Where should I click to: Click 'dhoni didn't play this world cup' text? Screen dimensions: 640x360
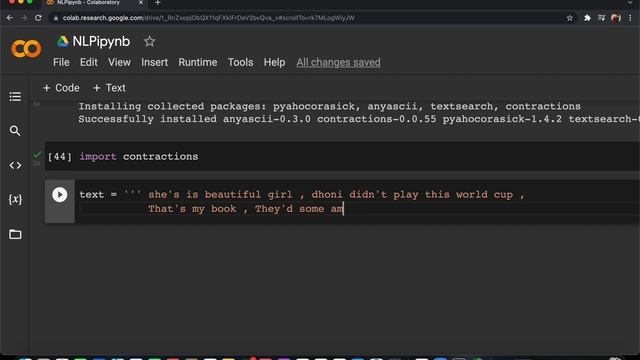(412, 195)
